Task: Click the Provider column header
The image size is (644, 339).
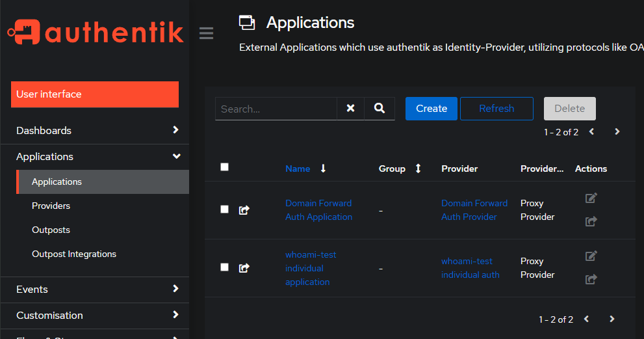Action: pos(459,169)
